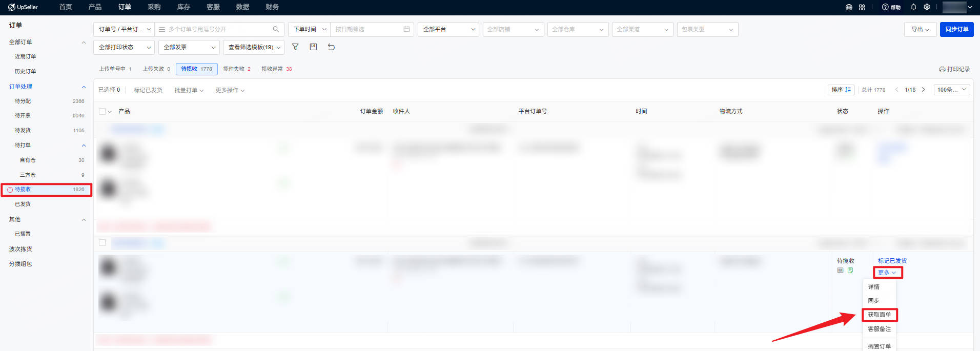Open the user account dropdown arrow
The height and width of the screenshot is (351, 980).
click(970, 7)
